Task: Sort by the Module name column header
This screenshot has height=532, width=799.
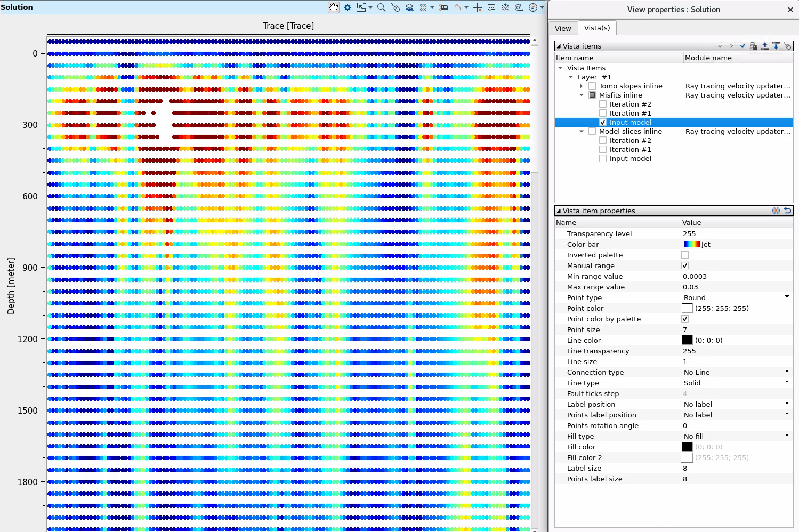Action: click(x=738, y=58)
